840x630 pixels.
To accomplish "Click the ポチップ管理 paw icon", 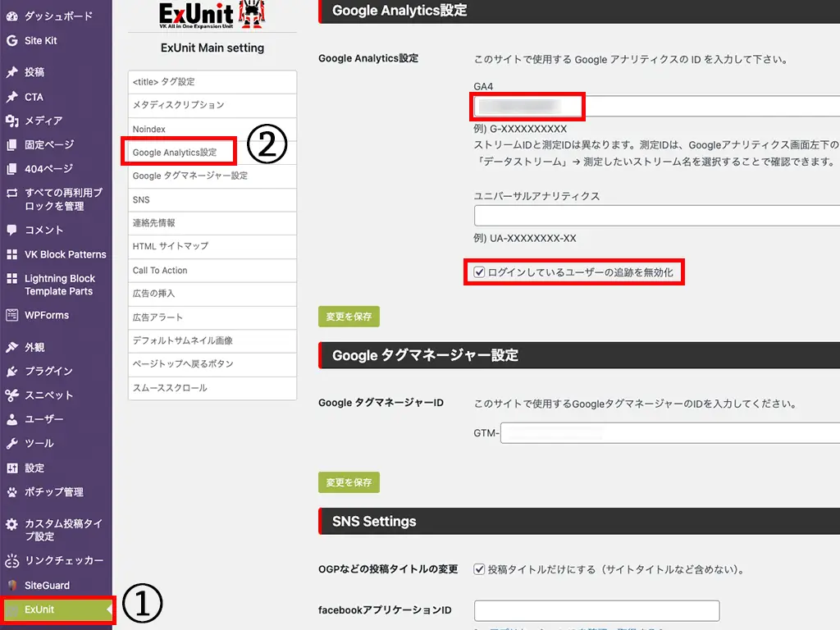I will coord(11,492).
